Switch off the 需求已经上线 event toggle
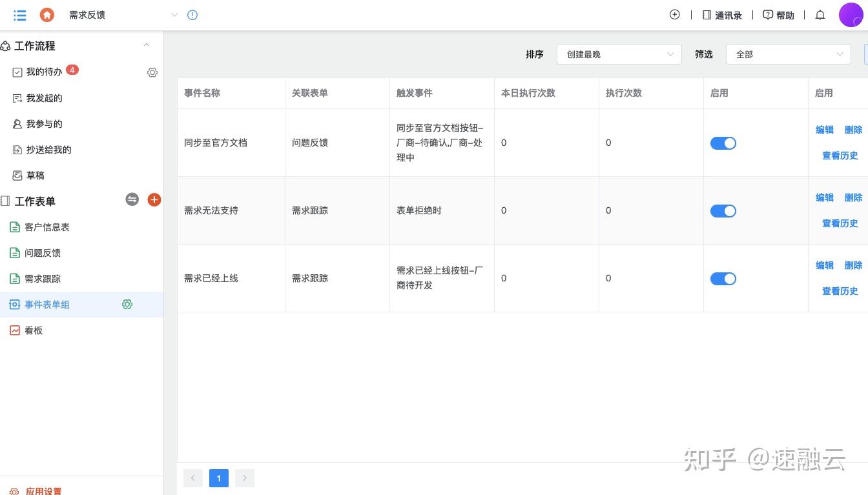The width and height of the screenshot is (868, 495). (723, 279)
